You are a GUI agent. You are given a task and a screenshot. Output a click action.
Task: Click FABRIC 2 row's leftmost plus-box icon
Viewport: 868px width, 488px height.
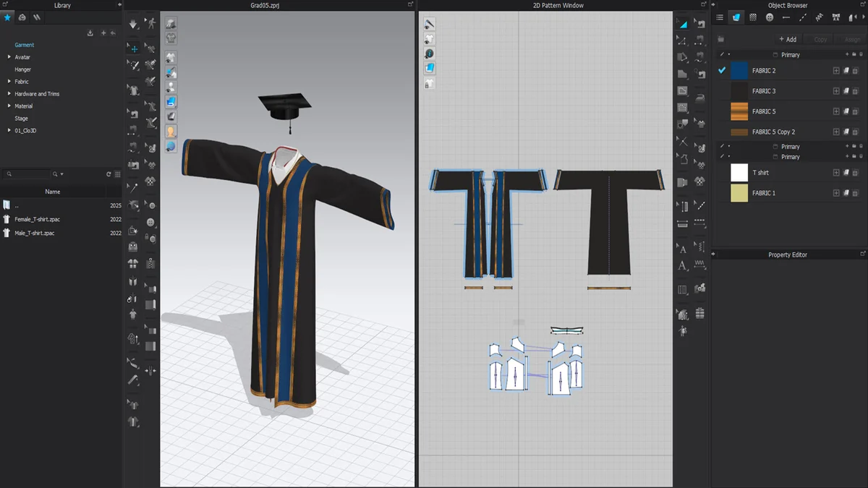pyautogui.click(x=836, y=71)
